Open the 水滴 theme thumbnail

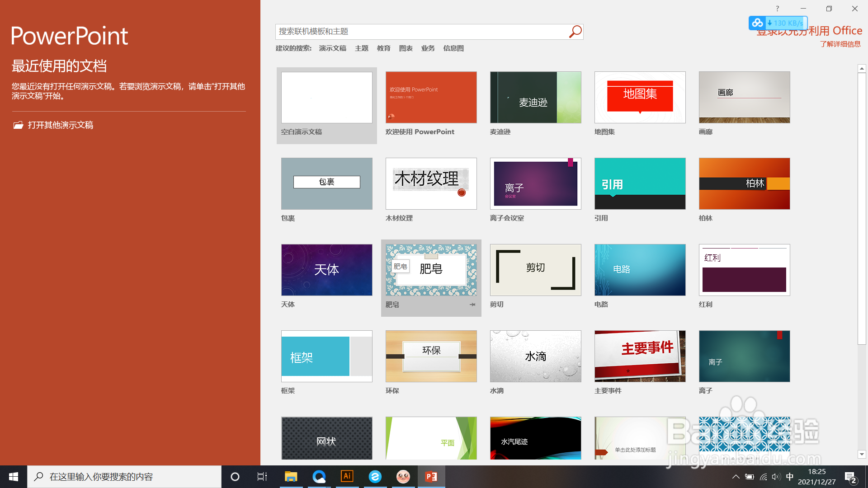[x=536, y=357]
